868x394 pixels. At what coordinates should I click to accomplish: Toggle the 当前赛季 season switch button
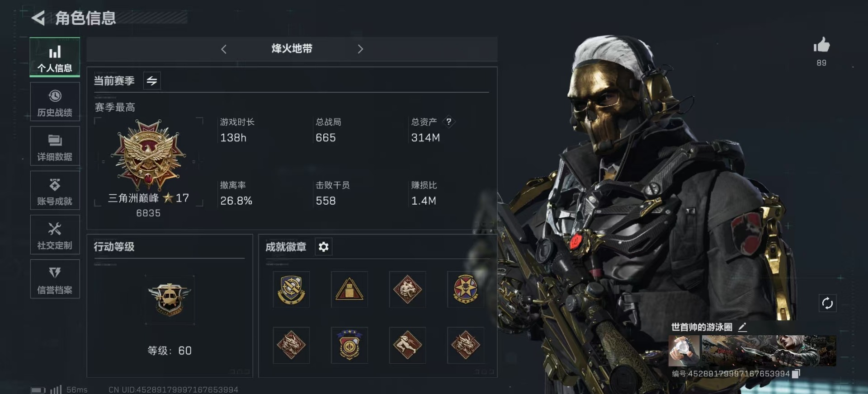point(152,81)
